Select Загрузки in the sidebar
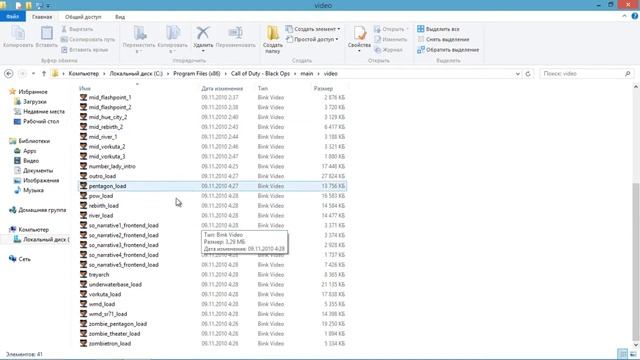 (x=35, y=102)
